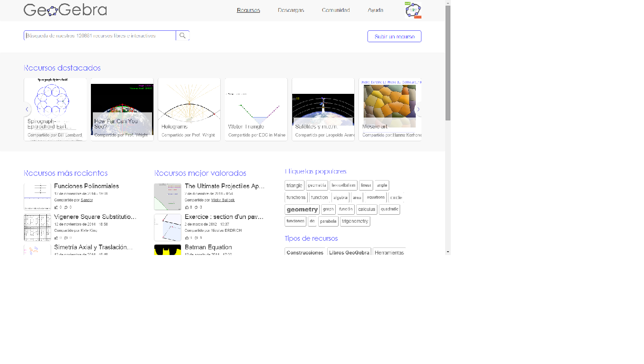Viewport: 644px width, 364px height.
Task: Select the quadratic tag
Action: click(x=389, y=209)
